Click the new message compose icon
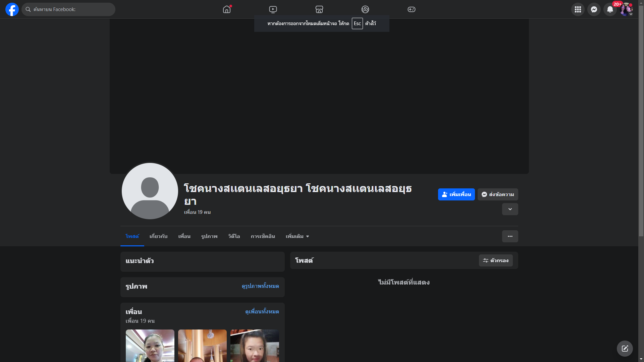The height and width of the screenshot is (362, 644). click(x=625, y=349)
